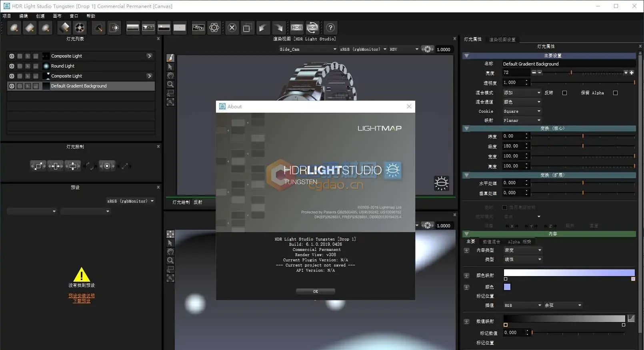Open the Side_Cam camera dropdown
Viewport: 644px width, 350px height.
click(308, 49)
